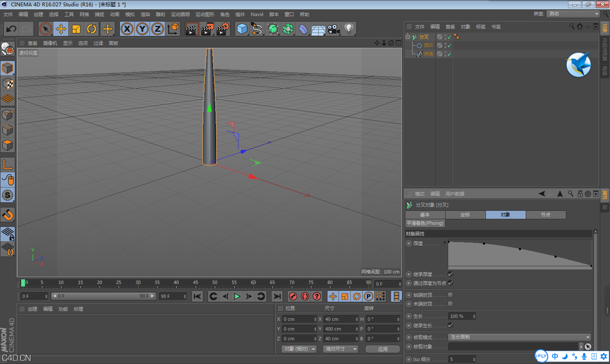Select the Move tool in top toolbar

61,29
